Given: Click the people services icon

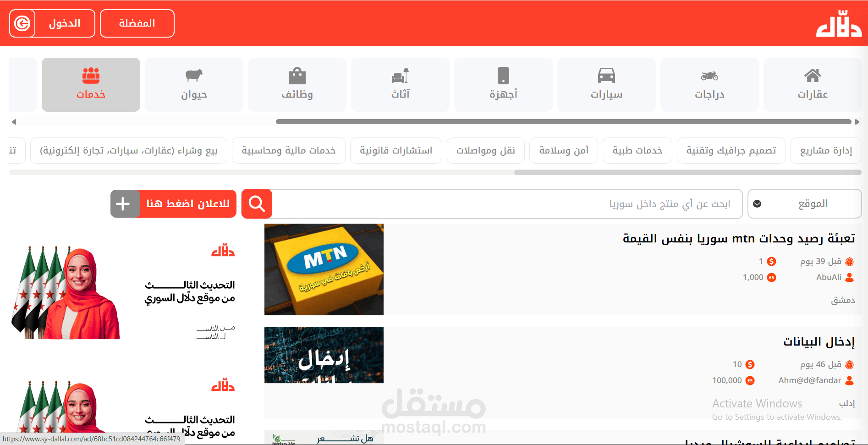Looking at the screenshot, I should (91, 76).
